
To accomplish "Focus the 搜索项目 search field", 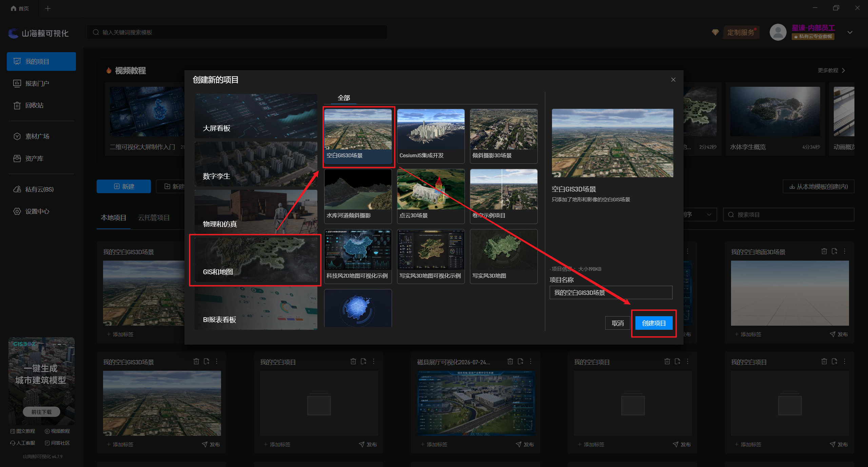I will pos(789,215).
